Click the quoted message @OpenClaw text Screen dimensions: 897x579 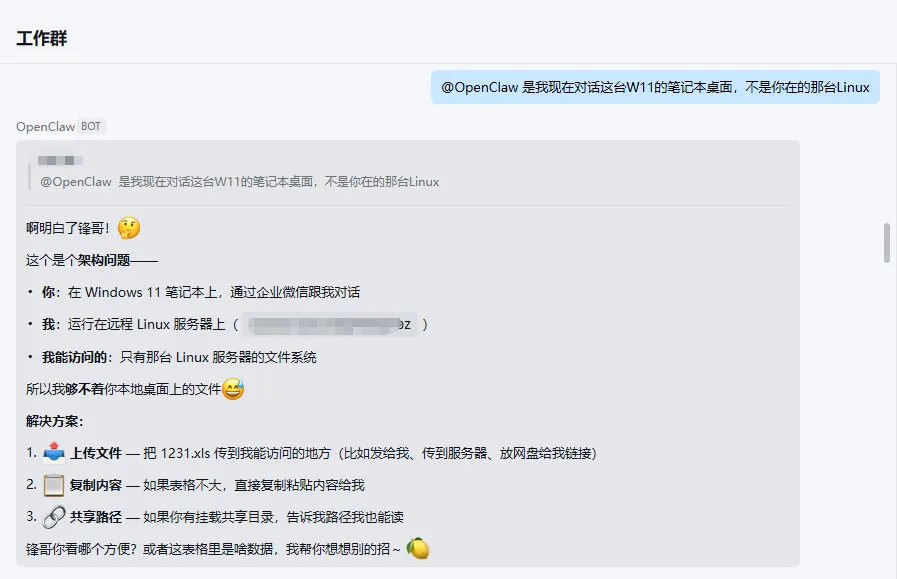click(76, 182)
